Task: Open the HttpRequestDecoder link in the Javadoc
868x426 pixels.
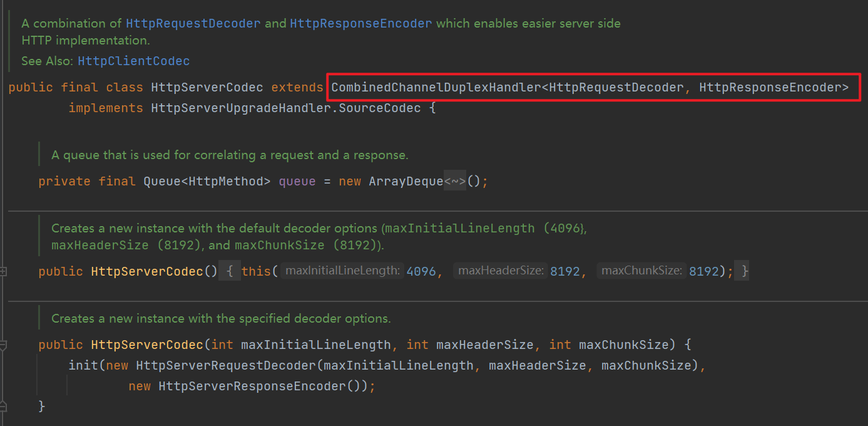Action: coord(193,24)
